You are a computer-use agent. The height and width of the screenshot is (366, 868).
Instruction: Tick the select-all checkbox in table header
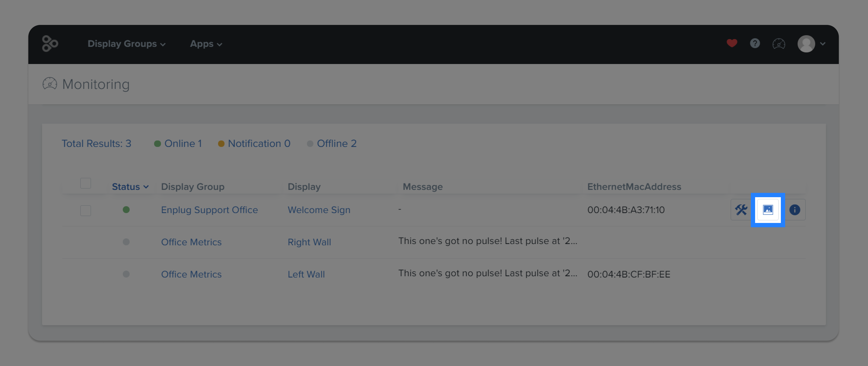(86, 183)
